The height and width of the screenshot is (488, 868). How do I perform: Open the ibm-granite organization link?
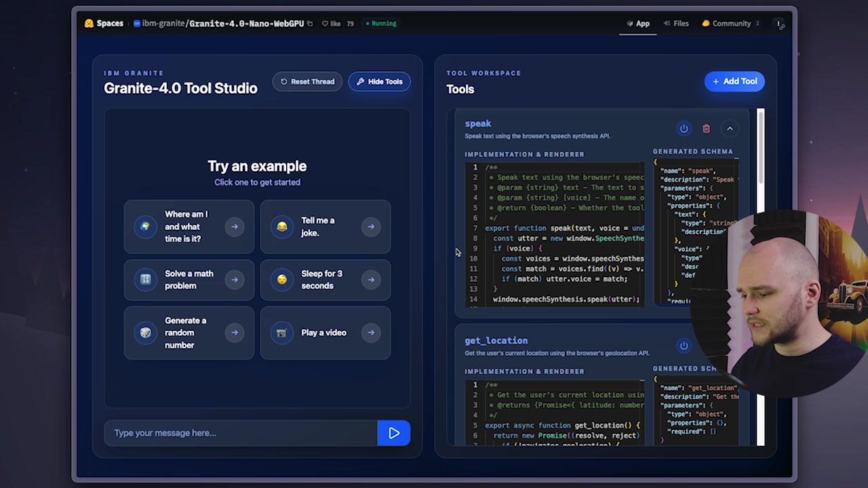163,23
